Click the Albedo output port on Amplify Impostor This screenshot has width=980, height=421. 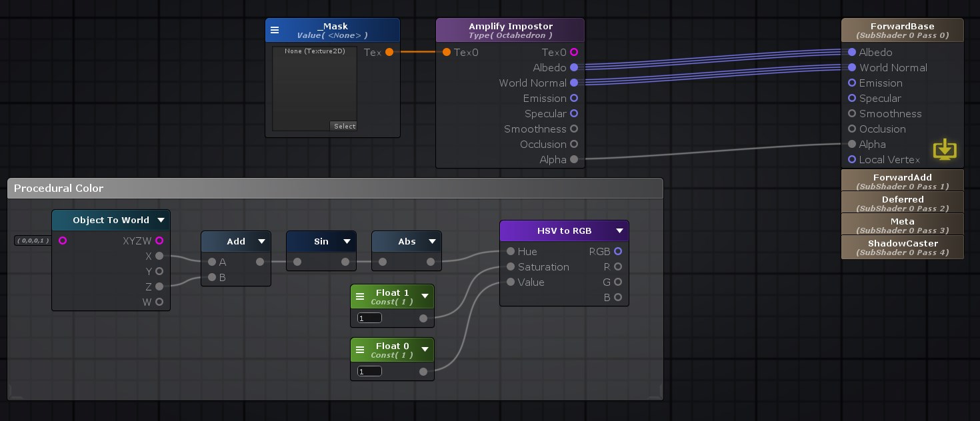pyautogui.click(x=574, y=67)
